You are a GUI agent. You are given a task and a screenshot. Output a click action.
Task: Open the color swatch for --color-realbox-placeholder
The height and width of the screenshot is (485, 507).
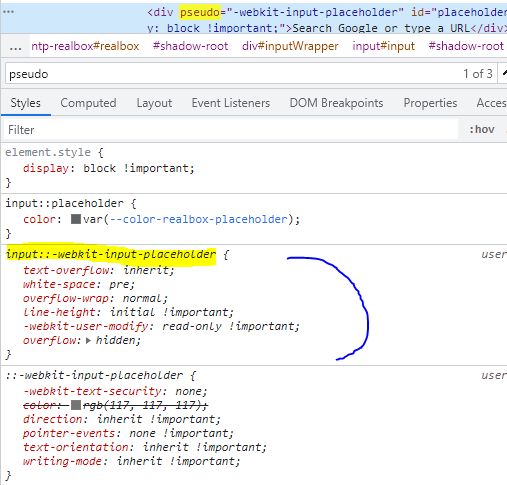tap(76, 219)
